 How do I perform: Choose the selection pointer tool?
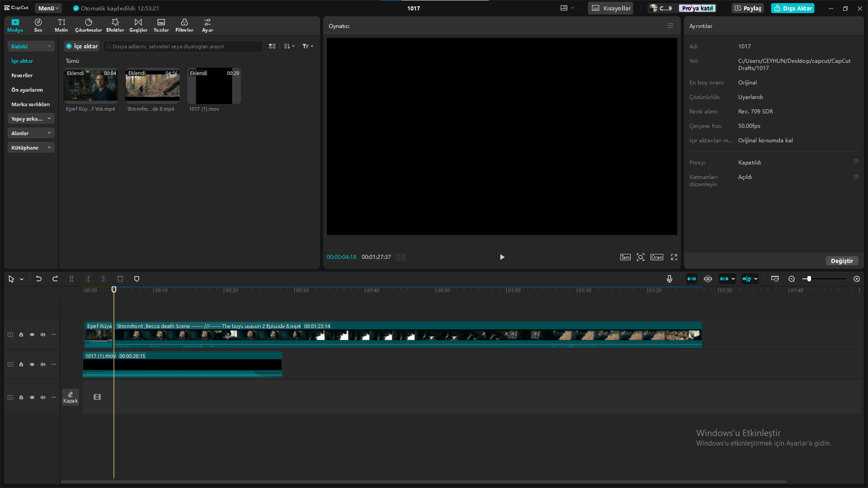pyautogui.click(x=11, y=279)
